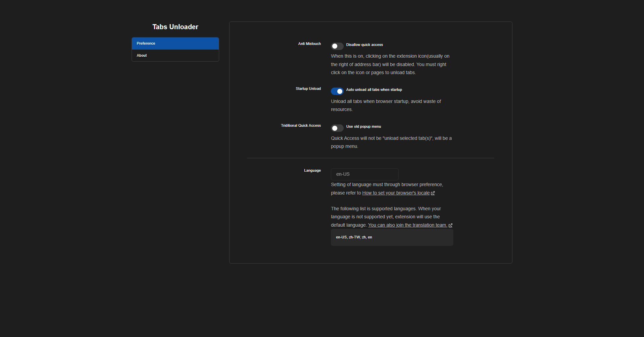Screen dimensions: 644x337
Task: Click the Triditional Quick Access label
Action: pyautogui.click(x=301, y=126)
